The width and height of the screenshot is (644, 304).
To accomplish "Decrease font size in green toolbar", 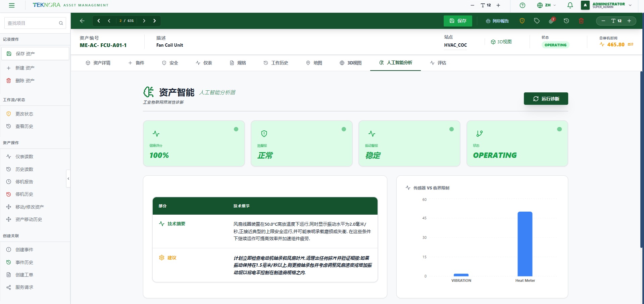I will tap(603, 21).
